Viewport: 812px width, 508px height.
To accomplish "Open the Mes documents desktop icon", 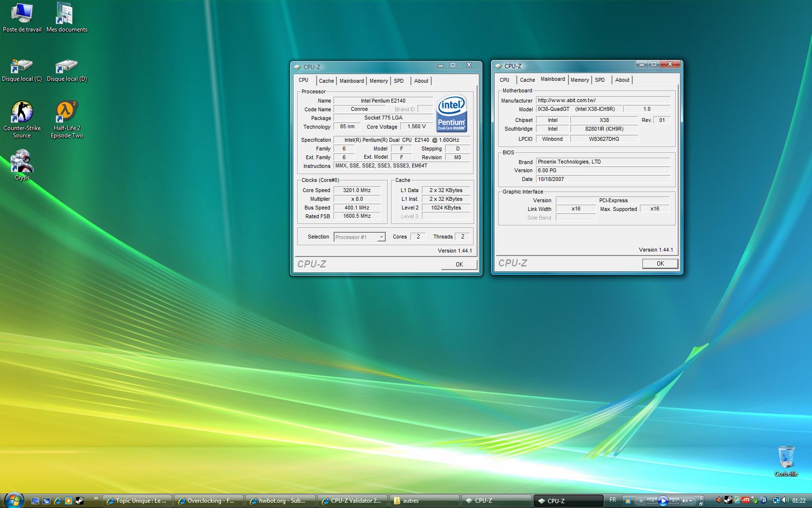I will [x=67, y=18].
